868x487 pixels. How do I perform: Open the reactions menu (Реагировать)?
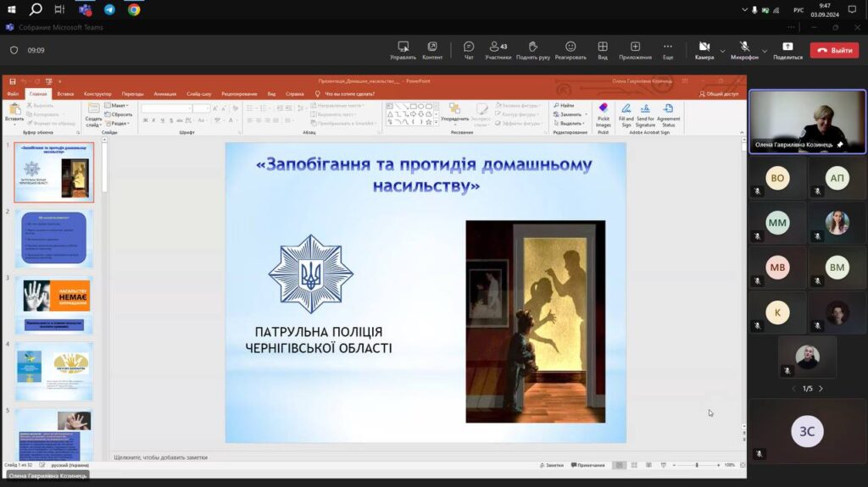pyautogui.click(x=570, y=50)
